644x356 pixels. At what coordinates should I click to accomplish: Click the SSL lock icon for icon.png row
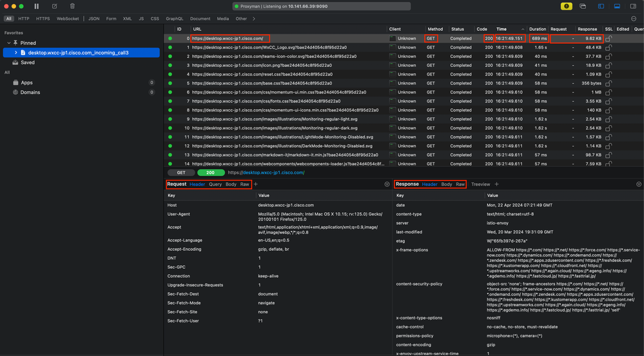click(x=609, y=65)
